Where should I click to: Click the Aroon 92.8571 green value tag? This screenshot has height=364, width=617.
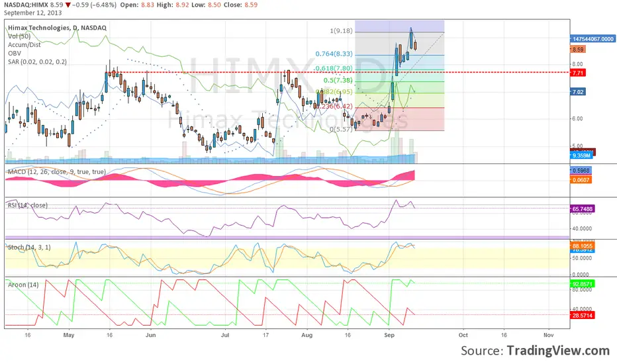(583, 284)
